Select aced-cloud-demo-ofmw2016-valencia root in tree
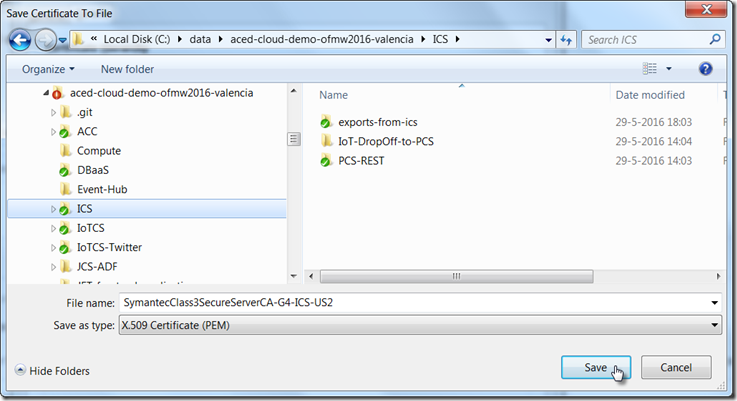The width and height of the screenshot is (737, 401). click(161, 93)
